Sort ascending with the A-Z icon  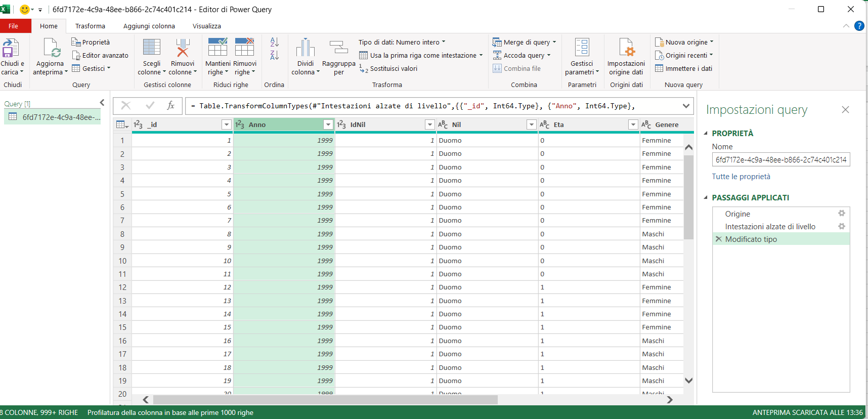tap(275, 43)
